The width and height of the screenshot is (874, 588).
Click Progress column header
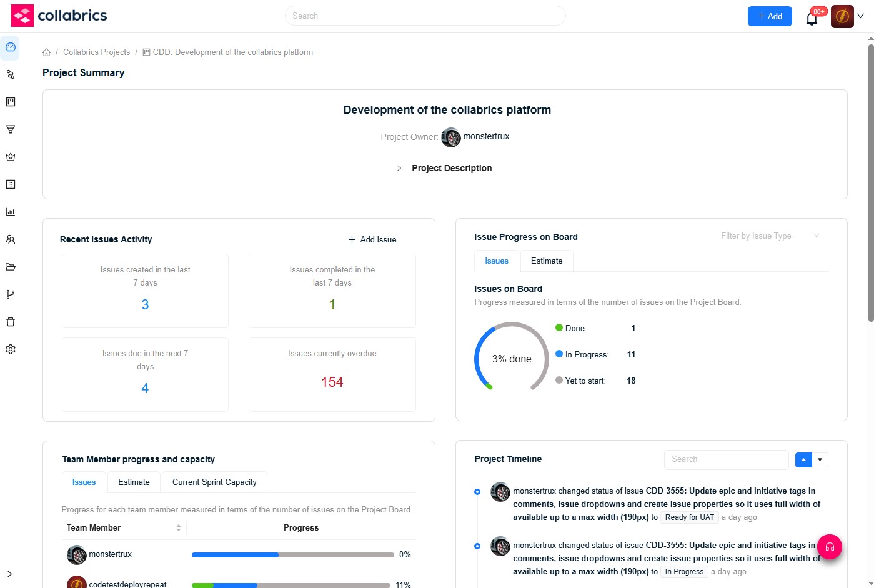[x=301, y=528]
